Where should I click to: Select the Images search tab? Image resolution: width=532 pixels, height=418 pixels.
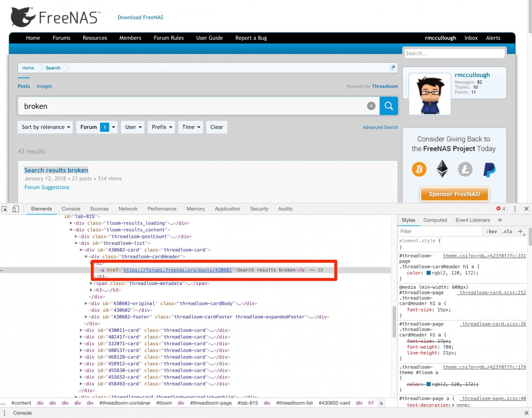pos(44,86)
